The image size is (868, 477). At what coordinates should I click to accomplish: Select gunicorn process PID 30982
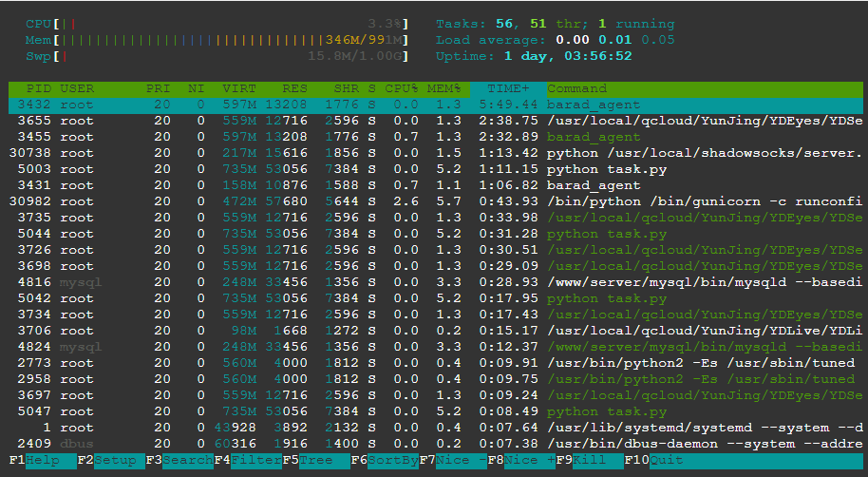coord(436,201)
